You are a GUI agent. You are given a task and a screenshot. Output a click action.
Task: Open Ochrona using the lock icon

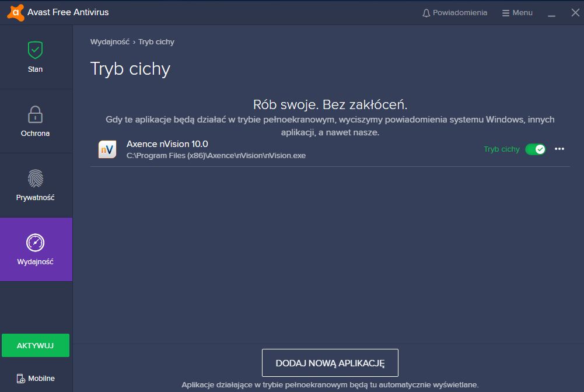[35, 115]
